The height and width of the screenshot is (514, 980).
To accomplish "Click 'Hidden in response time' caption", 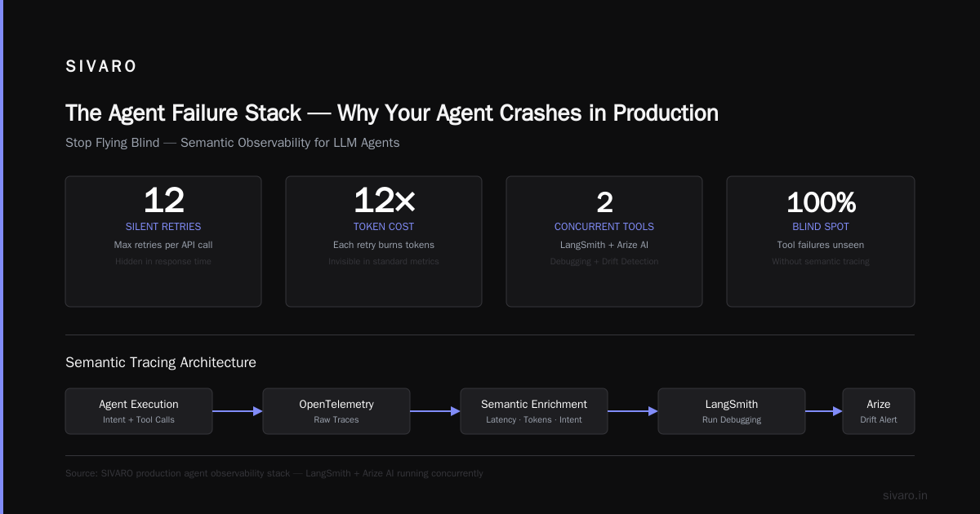I will [x=163, y=262].
